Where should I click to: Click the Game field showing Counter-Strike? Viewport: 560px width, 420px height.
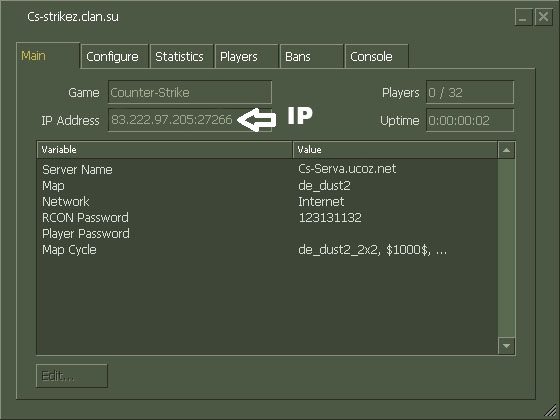pos(190,92)
